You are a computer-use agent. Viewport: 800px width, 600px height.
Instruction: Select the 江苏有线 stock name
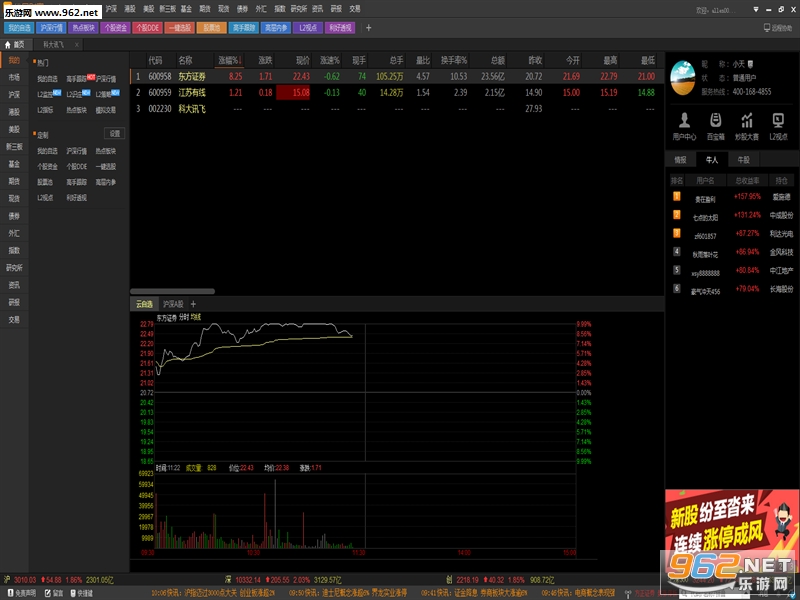point(192,93)
